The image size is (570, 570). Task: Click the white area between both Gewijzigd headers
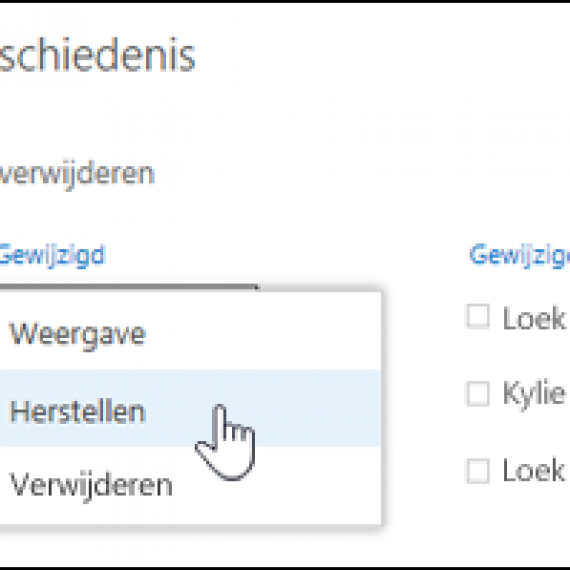coord(286,255)
